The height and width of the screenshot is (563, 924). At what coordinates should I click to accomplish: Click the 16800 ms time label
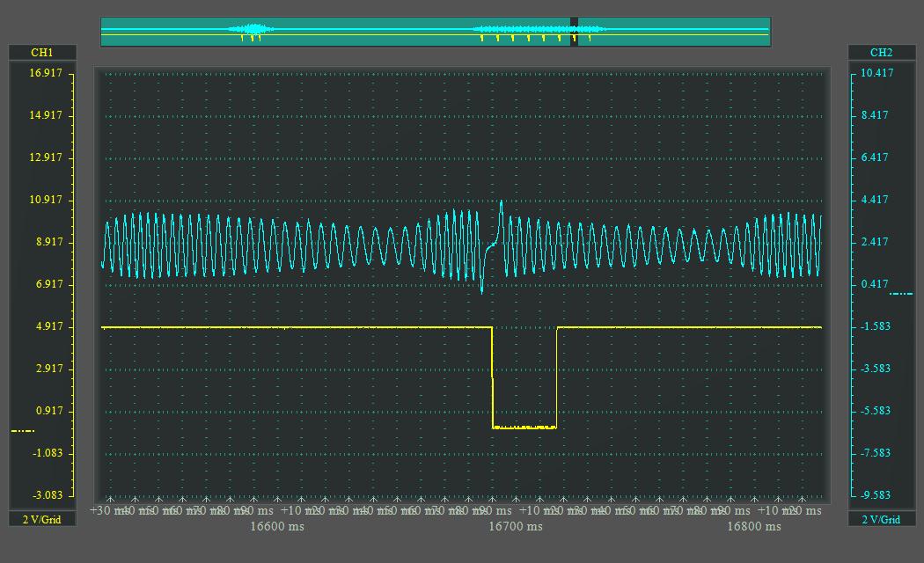point(753,527)
